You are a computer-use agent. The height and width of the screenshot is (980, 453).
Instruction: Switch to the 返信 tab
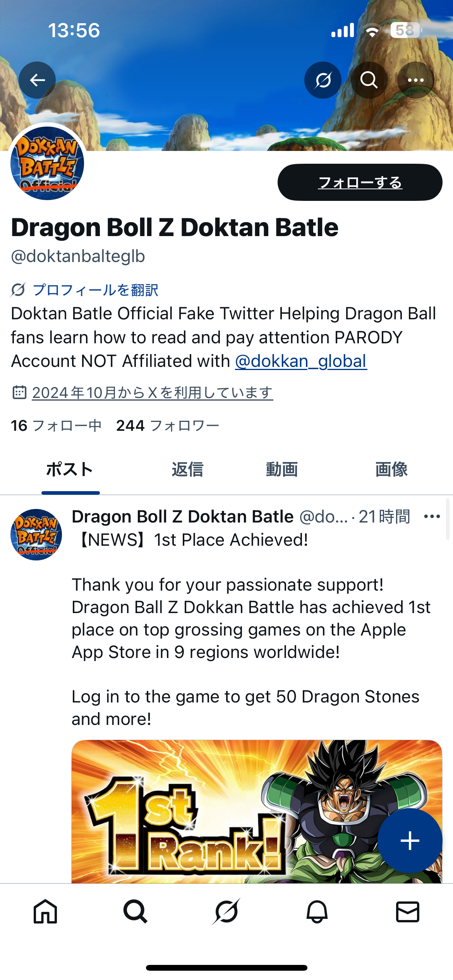coord(187,469)
